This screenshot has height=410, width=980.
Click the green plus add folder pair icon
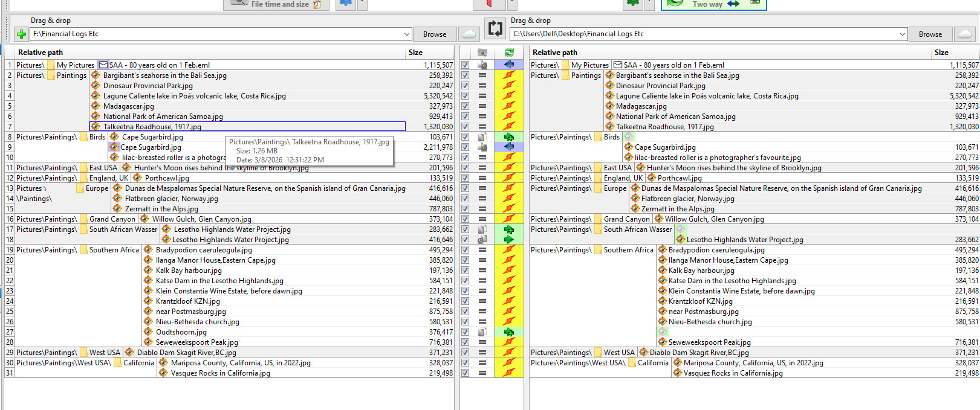click(x=21, y=34)
